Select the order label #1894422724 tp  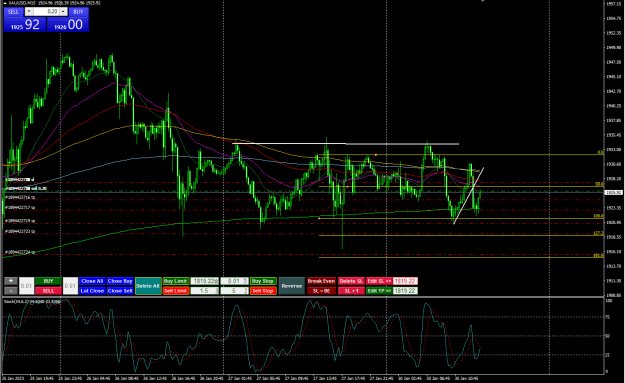20,252
